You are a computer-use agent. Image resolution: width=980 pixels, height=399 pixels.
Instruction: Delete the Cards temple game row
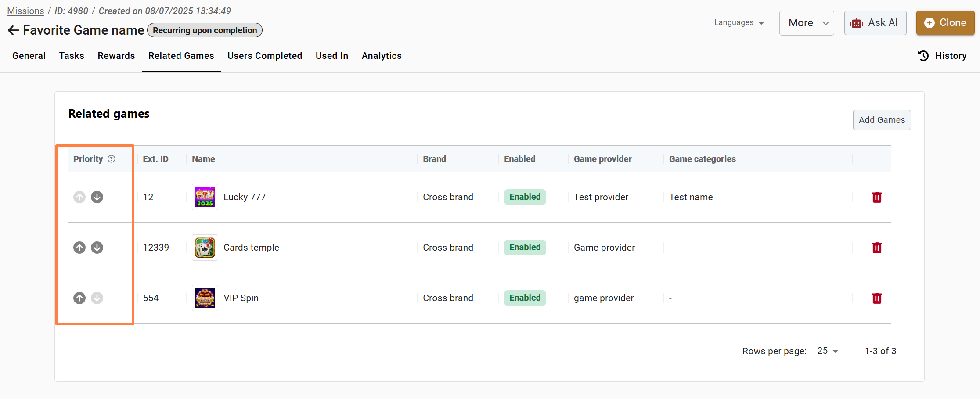(x=876, y=248)
